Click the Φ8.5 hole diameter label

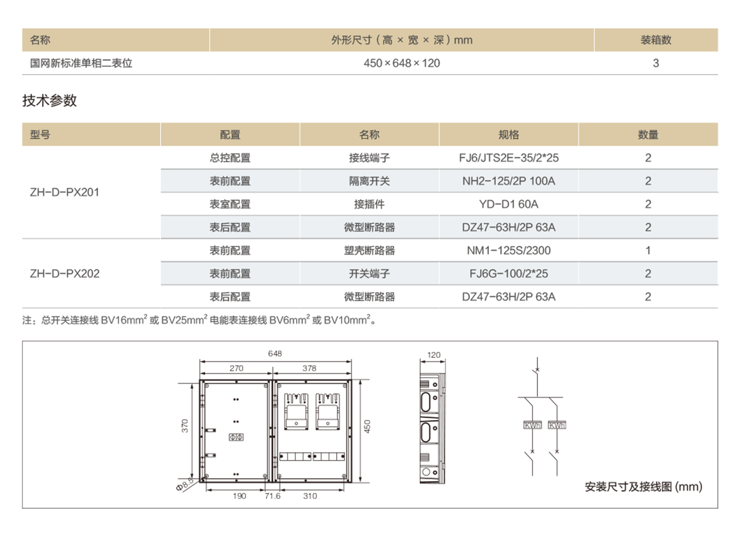pyautogui.click(x=185, y=484)
